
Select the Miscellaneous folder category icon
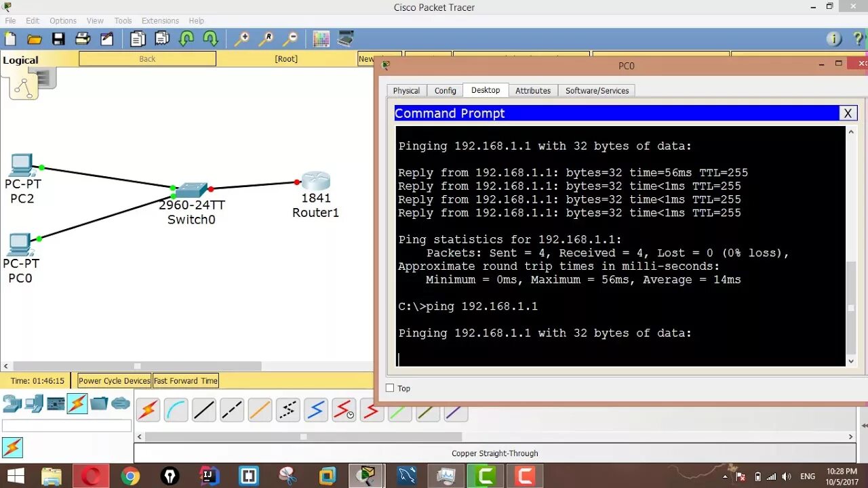(99, 403)
